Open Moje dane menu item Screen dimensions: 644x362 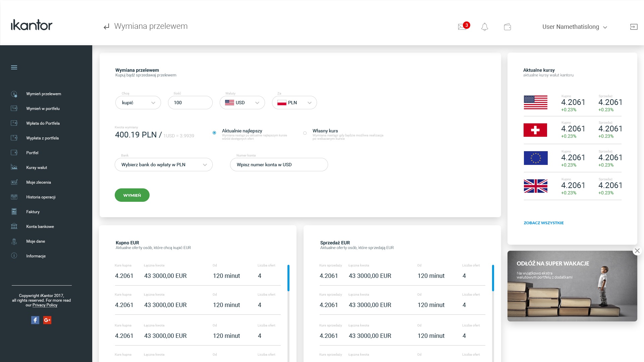coord(36,241)
